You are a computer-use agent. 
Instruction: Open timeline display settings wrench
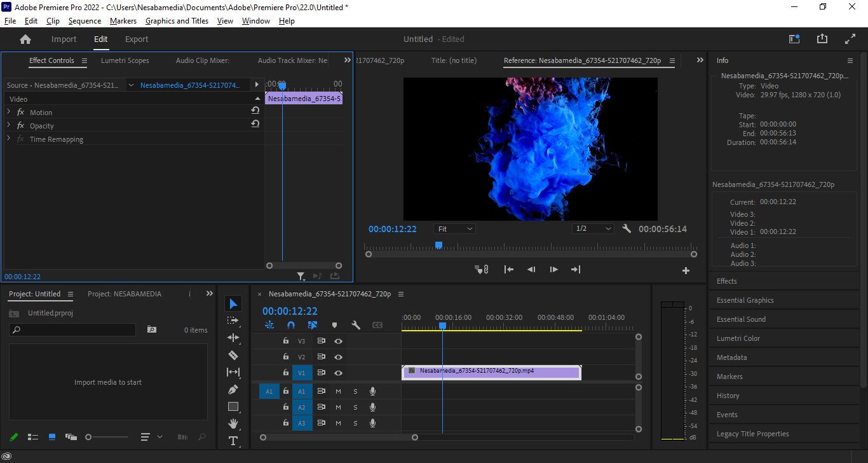(x=356, y=325)
